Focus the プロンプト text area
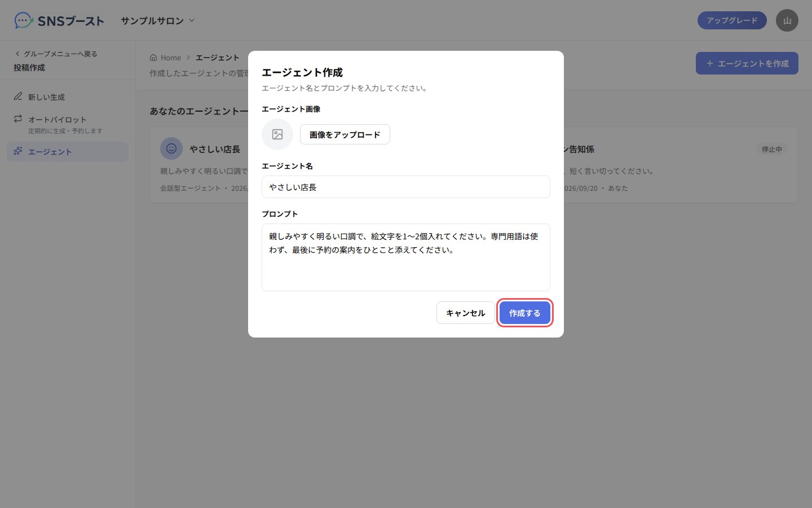This screenshot has height=508, width=812. (406, 257)
